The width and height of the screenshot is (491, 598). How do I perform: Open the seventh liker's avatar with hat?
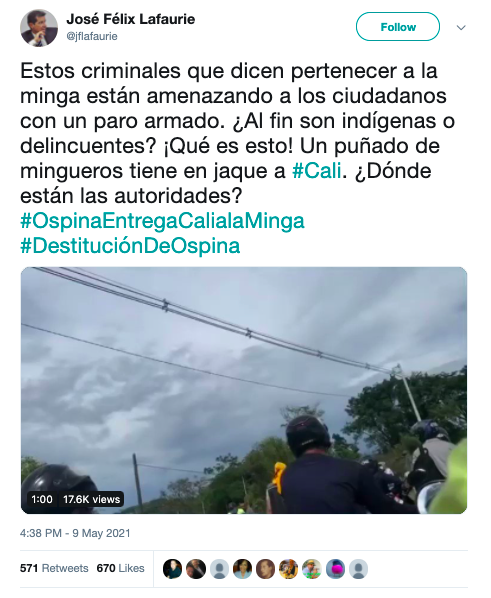point(312,569)
